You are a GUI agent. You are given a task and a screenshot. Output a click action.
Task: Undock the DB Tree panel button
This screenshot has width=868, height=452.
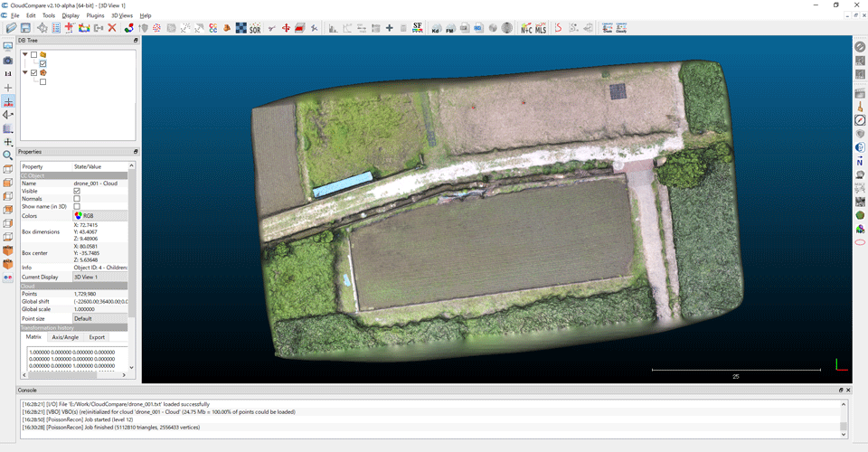coord(135,41)
